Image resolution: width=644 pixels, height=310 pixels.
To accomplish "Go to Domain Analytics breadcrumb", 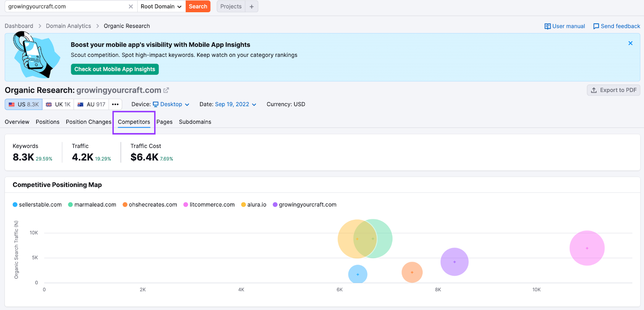I will [x=68, y=26].
